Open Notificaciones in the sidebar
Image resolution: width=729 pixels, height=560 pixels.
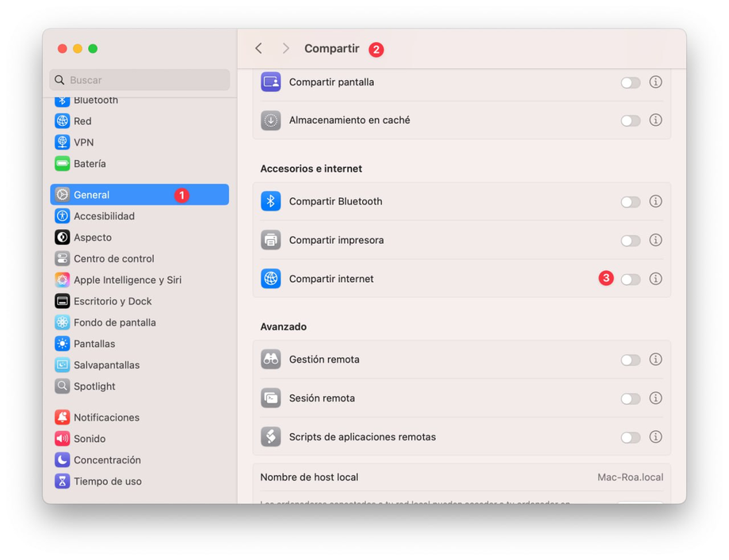[106, 417]
